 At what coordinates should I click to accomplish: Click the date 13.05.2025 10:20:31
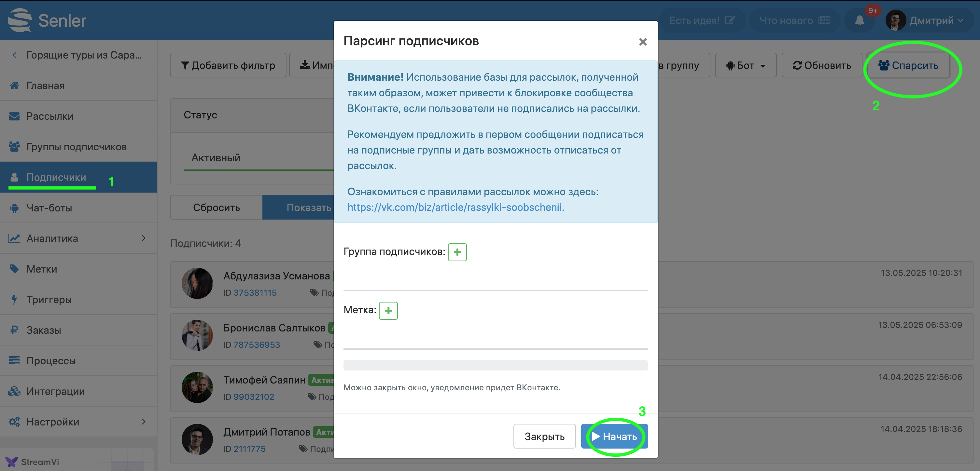click(921, 273)
